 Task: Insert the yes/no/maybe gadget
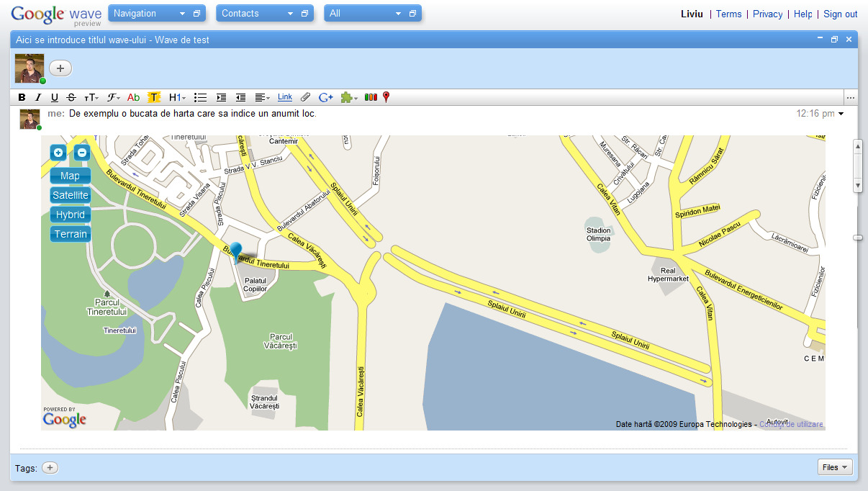point(371,97)
